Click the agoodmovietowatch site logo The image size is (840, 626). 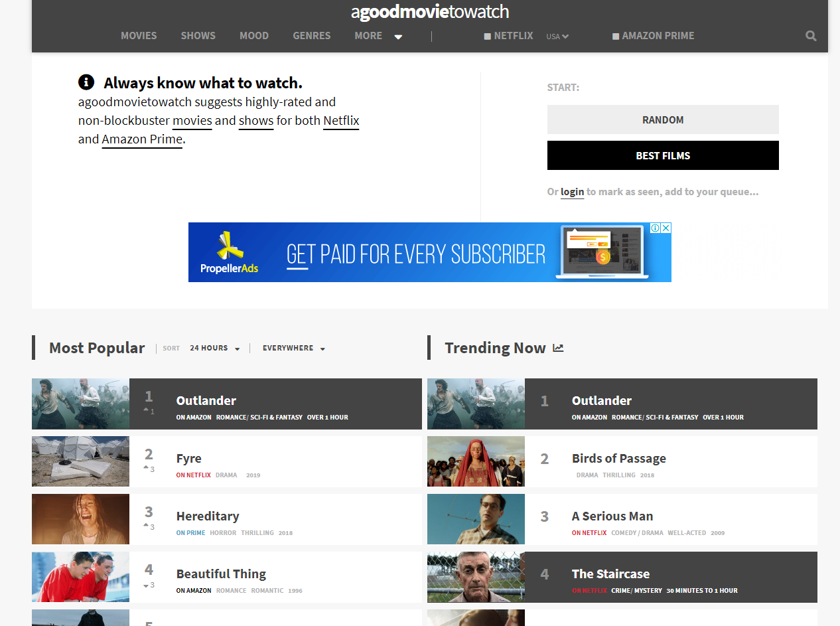click(x=429, y=12)
